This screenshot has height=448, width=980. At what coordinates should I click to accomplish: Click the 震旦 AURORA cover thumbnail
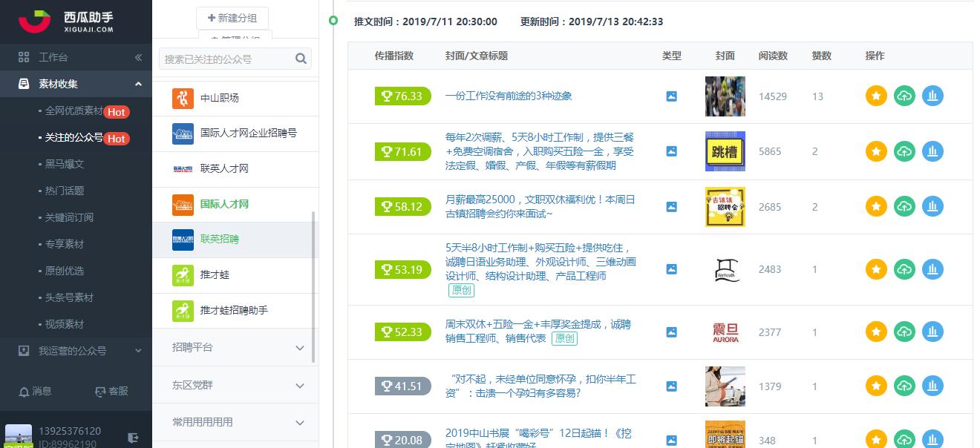725,332
